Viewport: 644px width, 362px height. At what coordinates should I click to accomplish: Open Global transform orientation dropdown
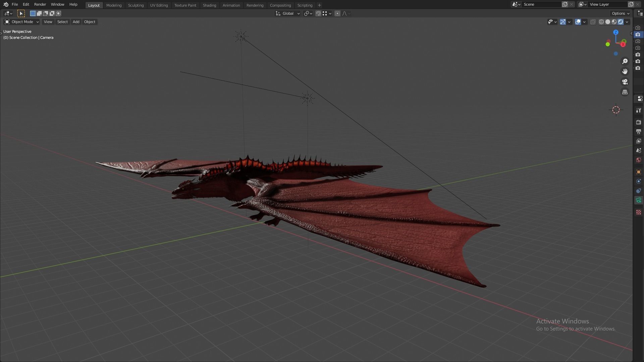pos(287,13)
